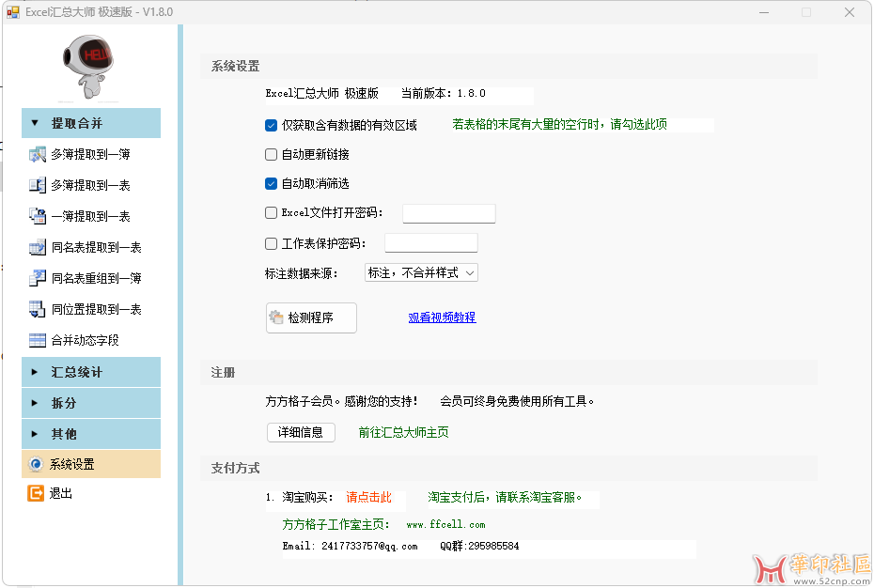874x588 pixels.
Task: Click the 系统设置 gear icon
Action: coord(36,464)
